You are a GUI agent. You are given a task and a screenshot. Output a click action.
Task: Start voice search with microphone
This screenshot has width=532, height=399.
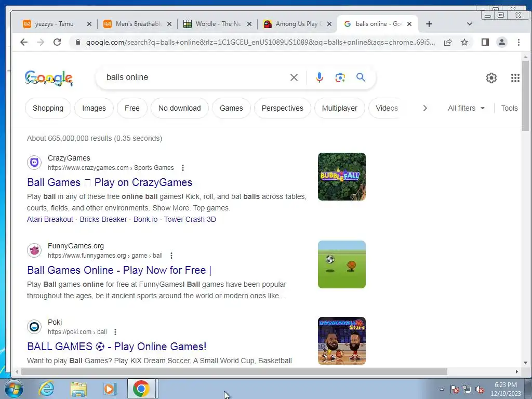[320, 77]
